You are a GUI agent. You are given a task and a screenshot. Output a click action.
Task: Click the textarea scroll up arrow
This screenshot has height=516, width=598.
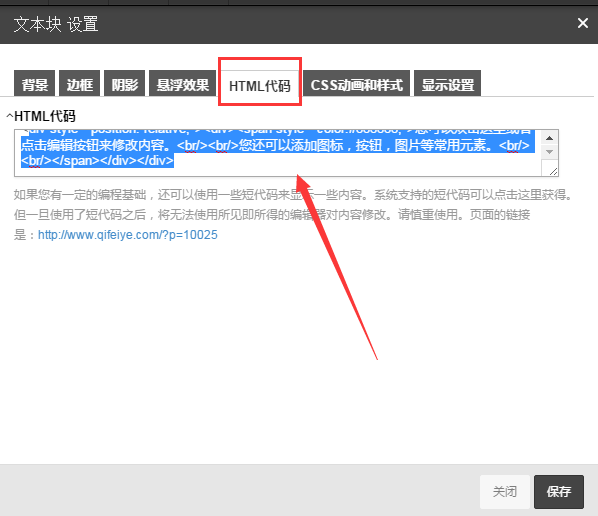coord(550,138)
